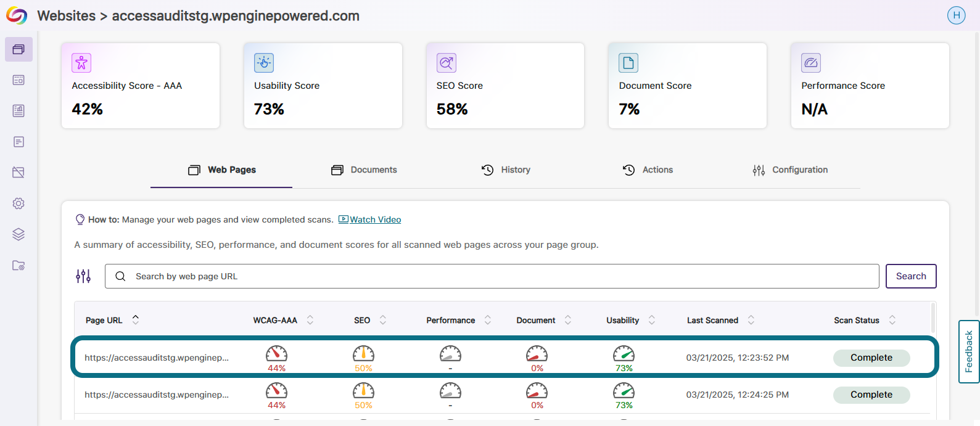980x426 pixels.
Task: Click the SEO Score target icon
Action: click(x=447, y=63)
